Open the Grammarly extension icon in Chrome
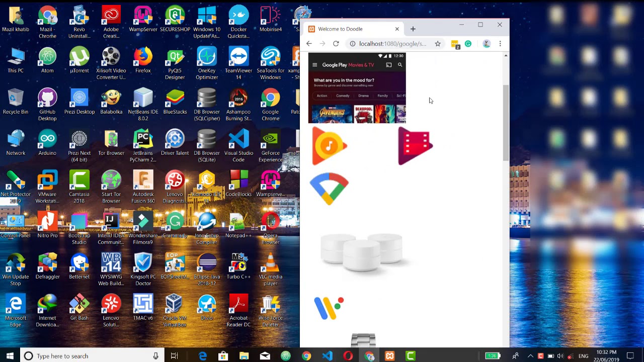The image size is (644, 362). coord(468,44)
